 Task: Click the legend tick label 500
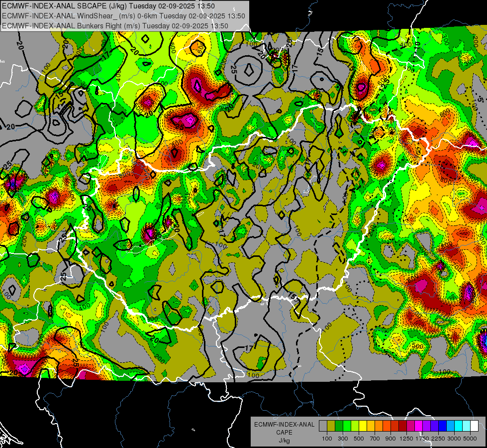coord(359,439)
